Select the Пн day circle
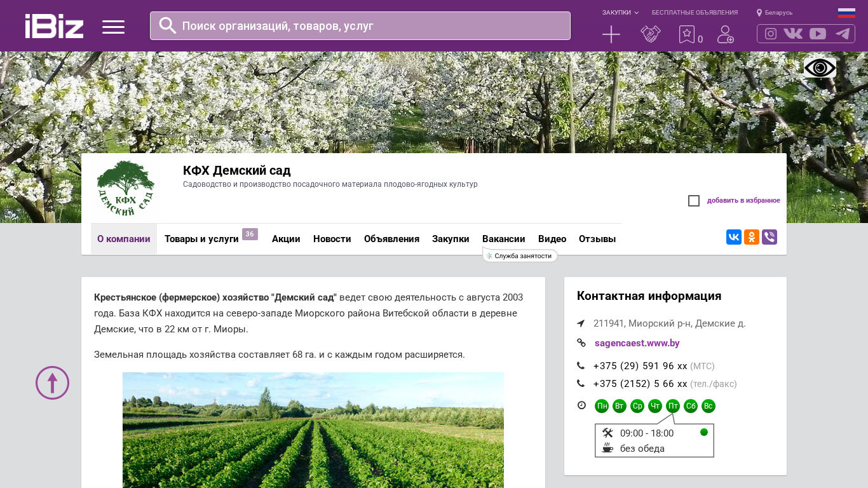Image resolution: width=868 pixels, height=488 pixels. [x=602, y=406]
